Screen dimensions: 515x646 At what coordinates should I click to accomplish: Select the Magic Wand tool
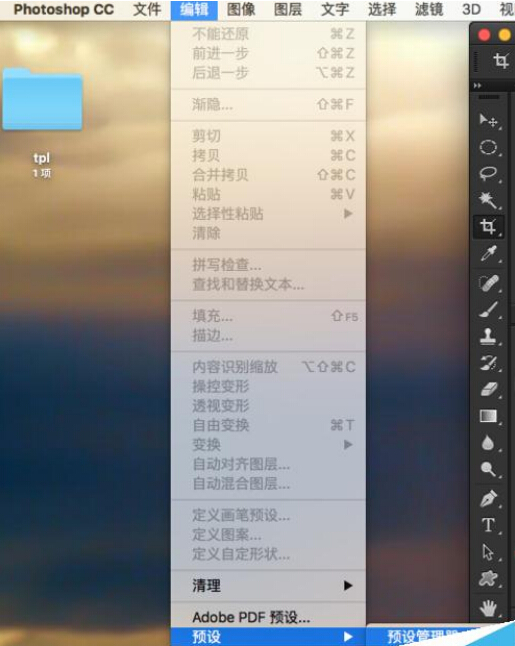point(488,200)
